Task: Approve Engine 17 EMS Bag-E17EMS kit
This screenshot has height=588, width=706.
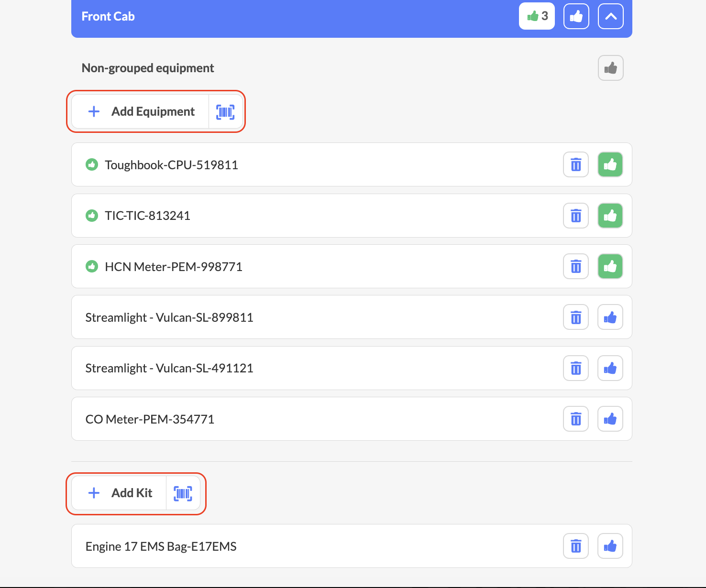Action: (x=610, y=546)
